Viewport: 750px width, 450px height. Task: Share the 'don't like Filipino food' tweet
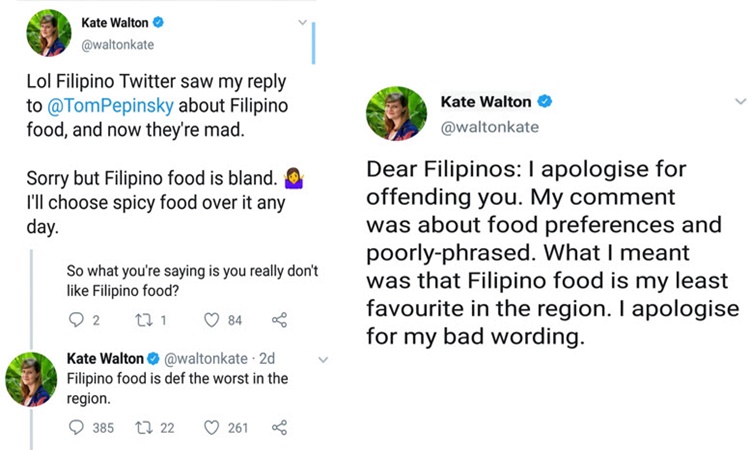(x=279, y=319)
